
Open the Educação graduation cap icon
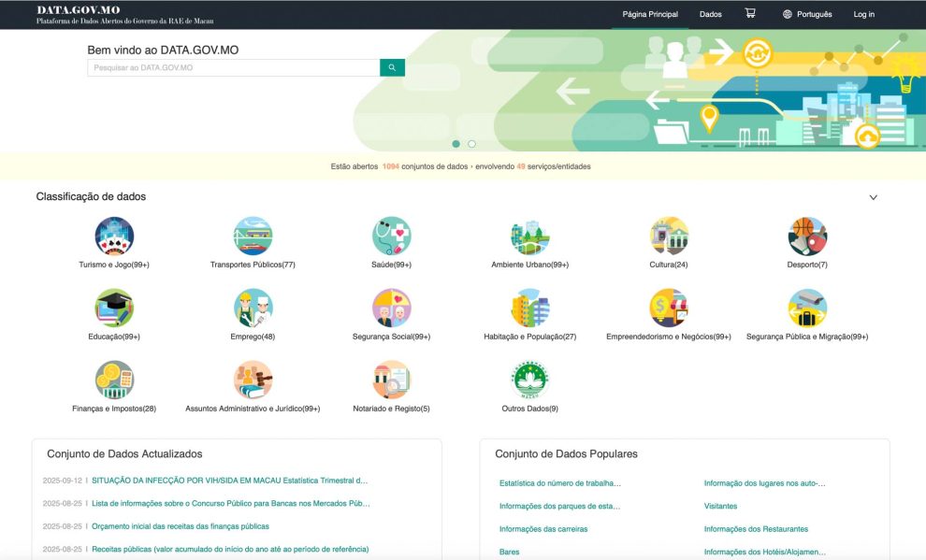(x=114, y=308)
